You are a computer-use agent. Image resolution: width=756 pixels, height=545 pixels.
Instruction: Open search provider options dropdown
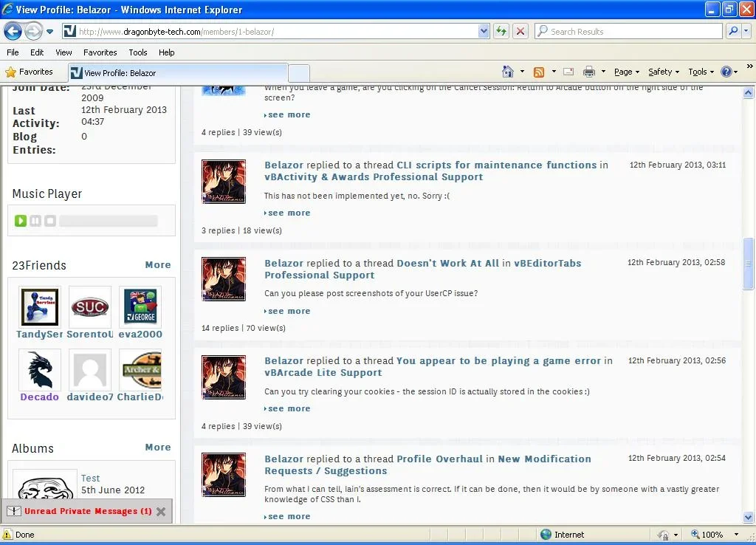click(746, 31)
